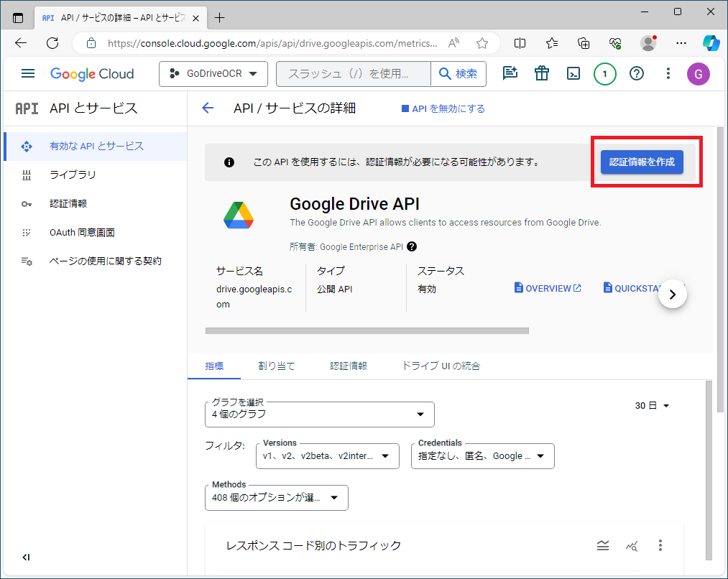The image size is (728, 579).
Task: Go back using the blue arrow
Action: coord(208,108)
